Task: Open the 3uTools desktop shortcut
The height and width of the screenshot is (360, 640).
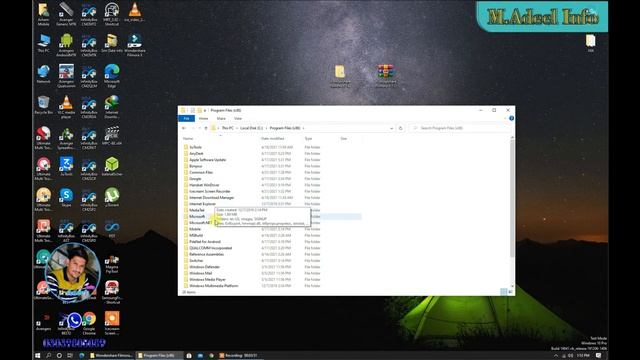Action: click(x=66, y=167)
